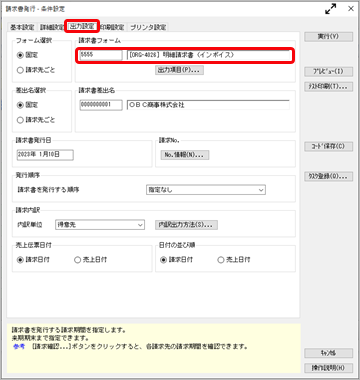This screenshot has height=380, width=360.
Task: Click the expand arrows icon in title bar
Action: [x=330, y=9]
